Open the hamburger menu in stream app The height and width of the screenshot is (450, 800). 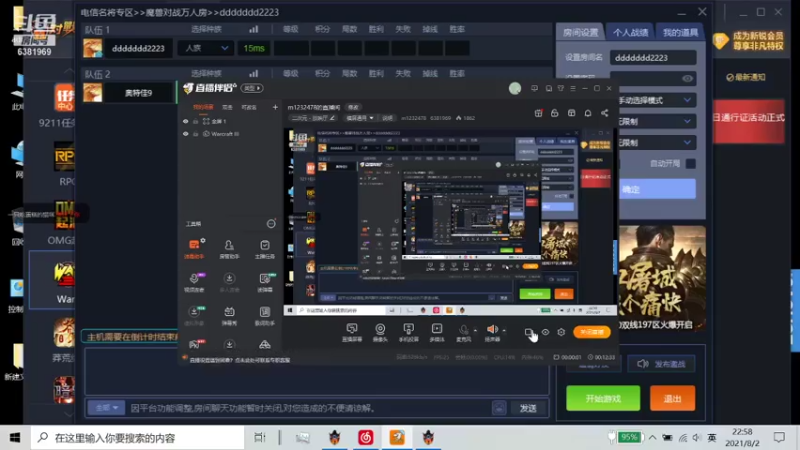coord(573,88)
